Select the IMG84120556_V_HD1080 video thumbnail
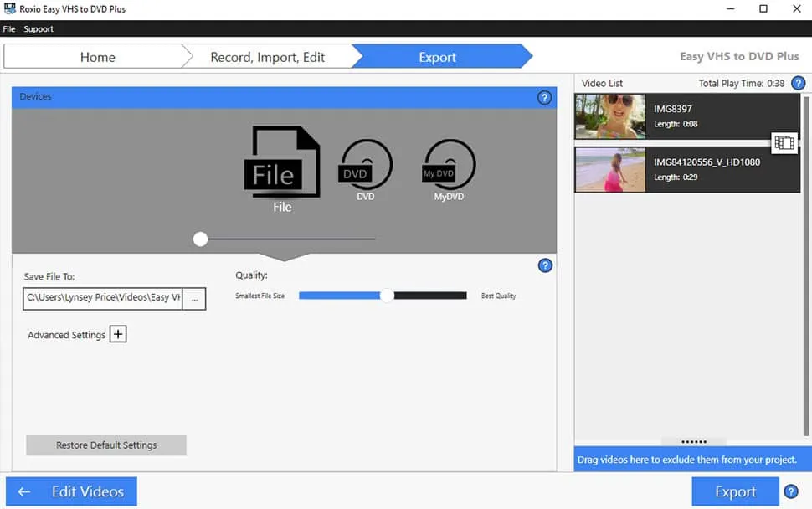Image resolution: width=812 pixels, height=509 pixels. 610,170
